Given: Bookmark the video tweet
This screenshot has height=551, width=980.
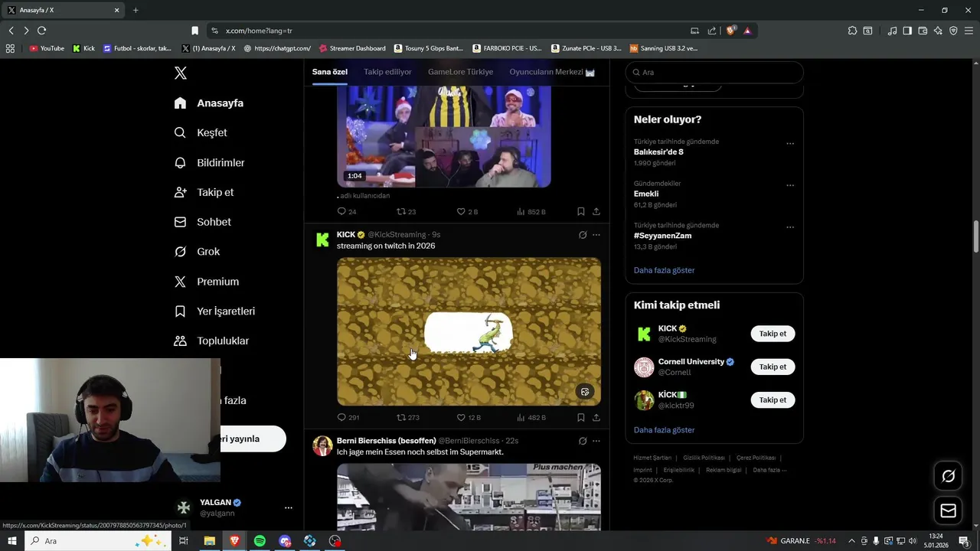Looking at the screenshot, I should click(581, 211).
